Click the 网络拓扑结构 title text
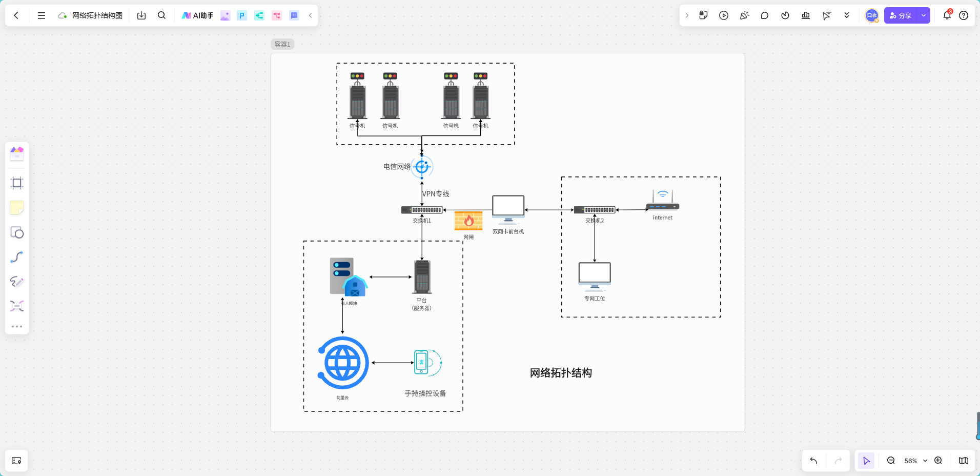The image size is (980, 476). (561, 373)
